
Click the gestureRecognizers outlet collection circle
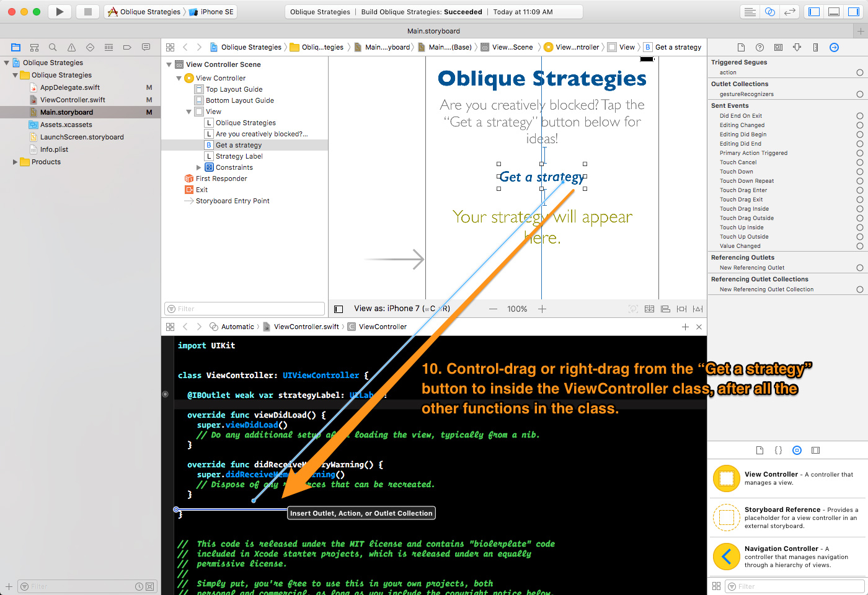click(859, 94)
